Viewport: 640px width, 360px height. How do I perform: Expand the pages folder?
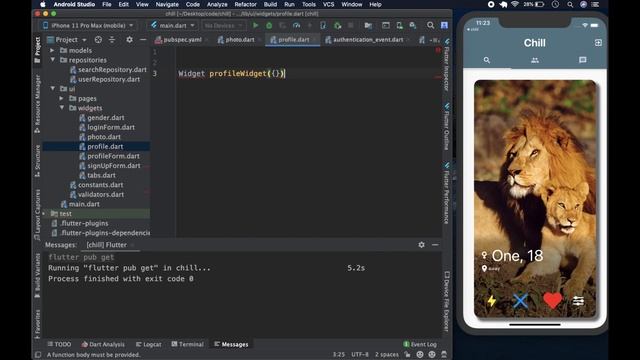pos(61,98)
